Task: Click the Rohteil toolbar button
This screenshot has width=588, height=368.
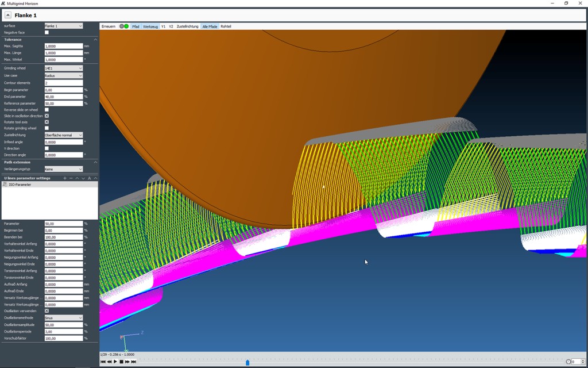Action: coord(226,26)
